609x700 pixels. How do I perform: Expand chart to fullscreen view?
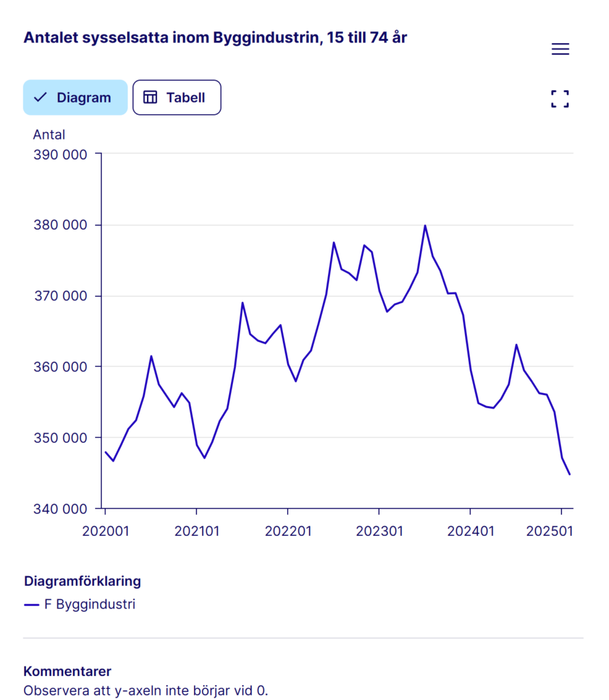coord(560,98)
